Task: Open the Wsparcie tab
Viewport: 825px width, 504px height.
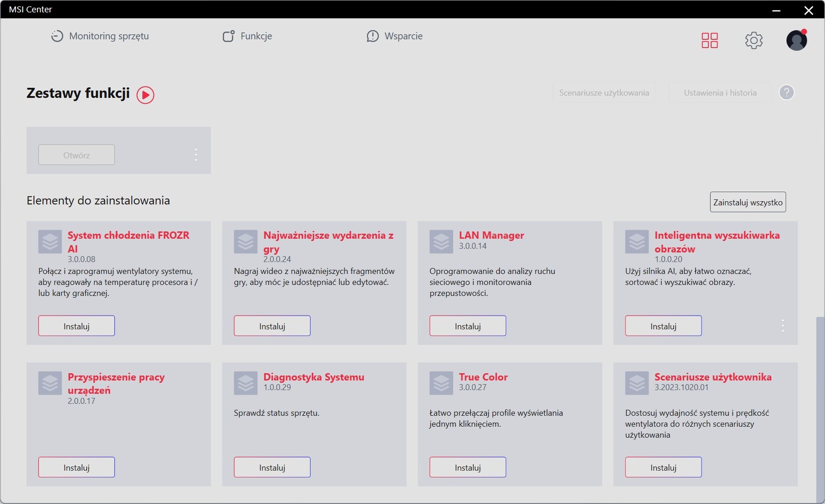Action: pos(395,36)
